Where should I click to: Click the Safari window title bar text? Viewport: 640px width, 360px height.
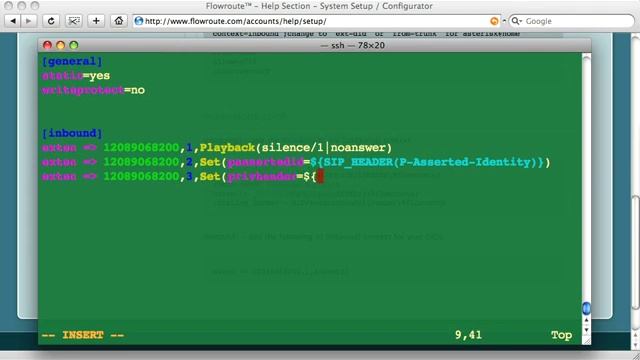point(319,6)
